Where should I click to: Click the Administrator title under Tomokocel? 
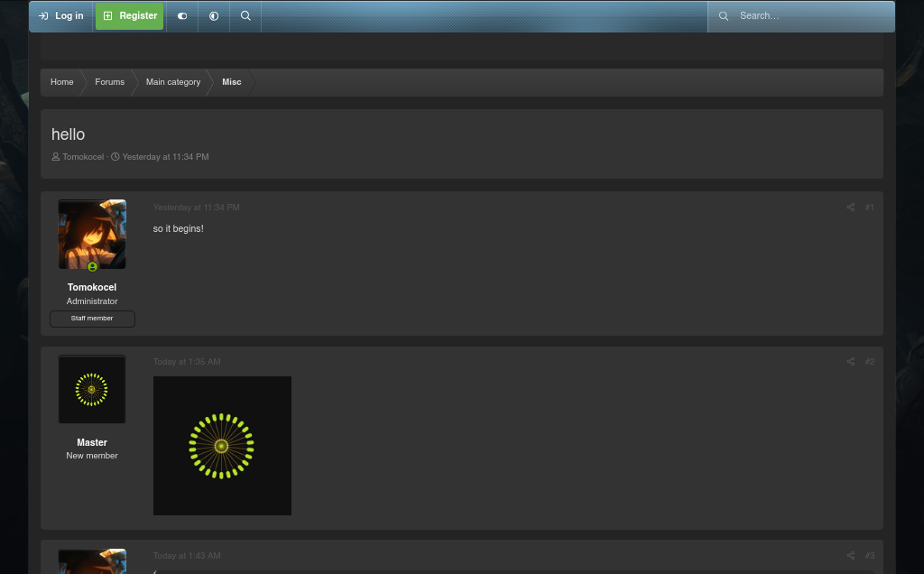[92, 301]
